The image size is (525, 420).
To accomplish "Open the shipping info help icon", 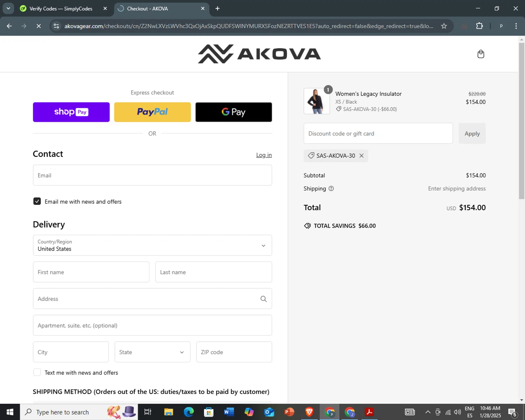I will (331, 189).
